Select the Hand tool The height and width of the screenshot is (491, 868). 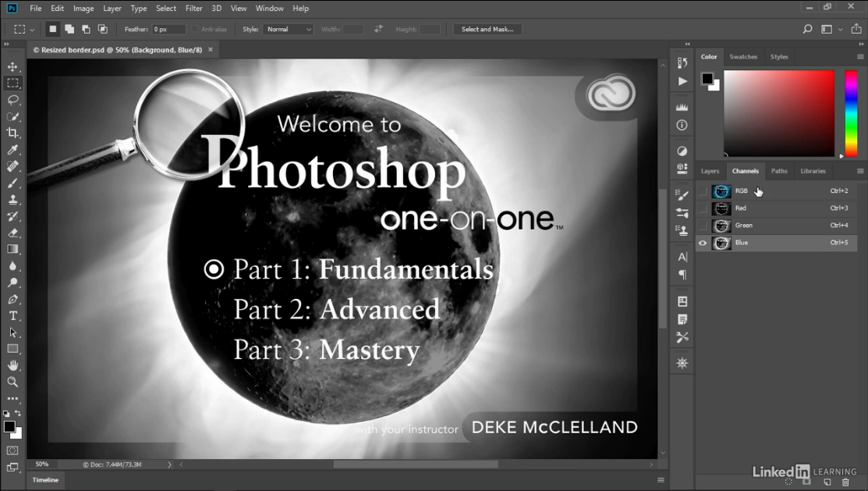(12, 365)
